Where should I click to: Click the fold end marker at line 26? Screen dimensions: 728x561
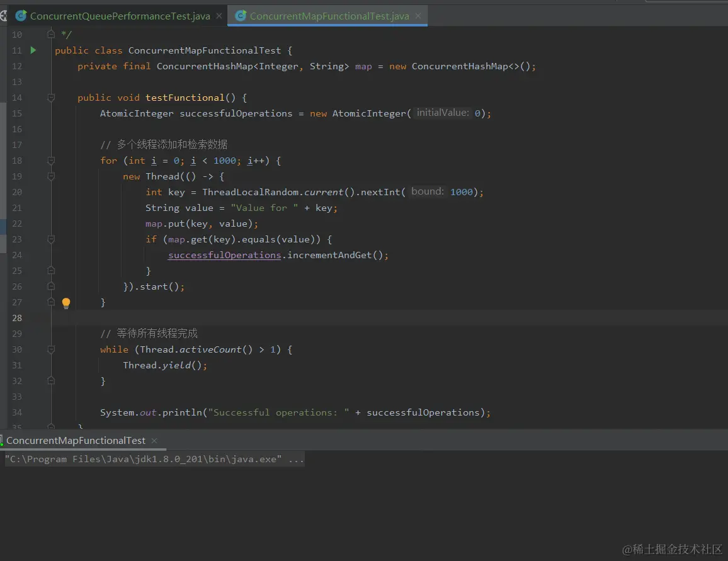(51, 286)
